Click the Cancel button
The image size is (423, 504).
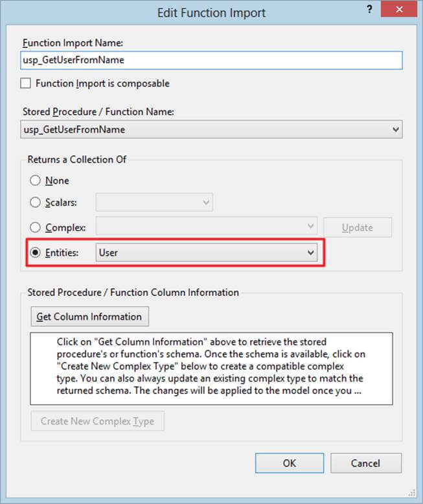click(x=365, y=463)
